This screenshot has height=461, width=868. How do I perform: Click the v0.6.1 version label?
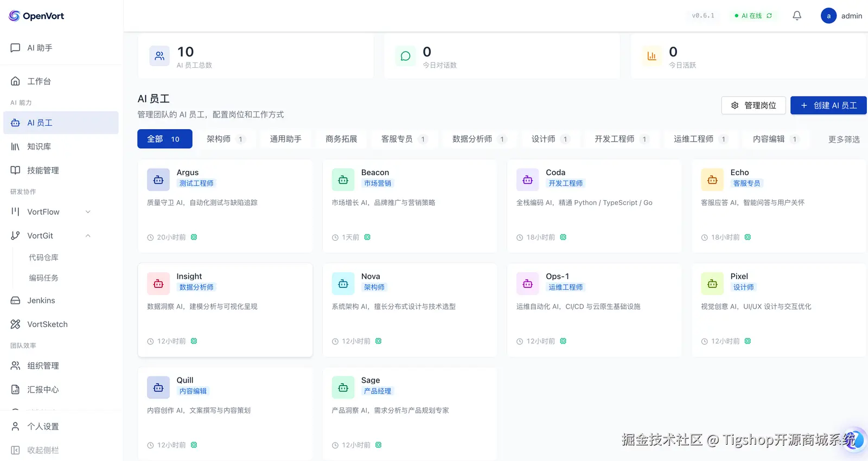tap(703, 16)
